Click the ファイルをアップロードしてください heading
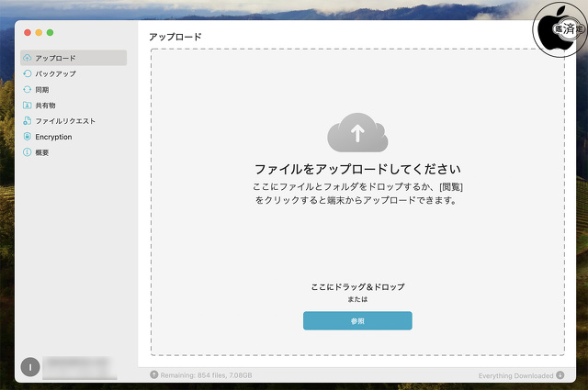The width and height of the screenshot is (588, 390). tap(357, 170)
